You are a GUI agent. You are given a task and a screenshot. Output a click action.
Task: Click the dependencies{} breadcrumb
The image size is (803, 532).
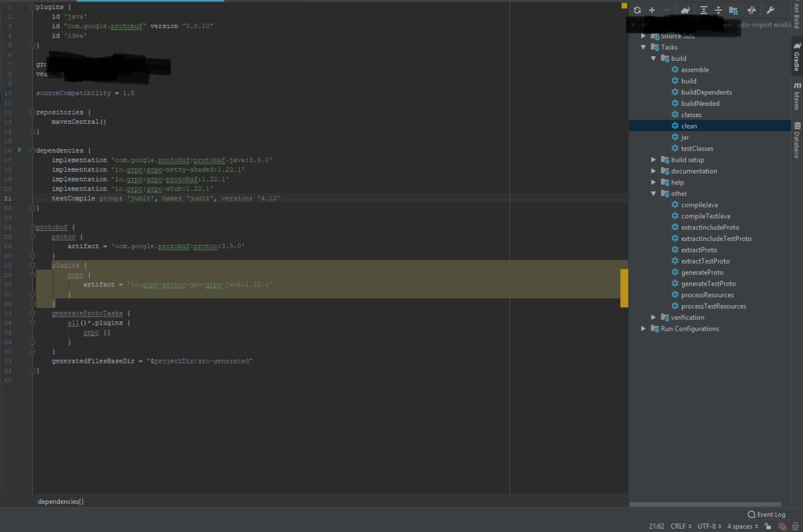click(61, 501)
